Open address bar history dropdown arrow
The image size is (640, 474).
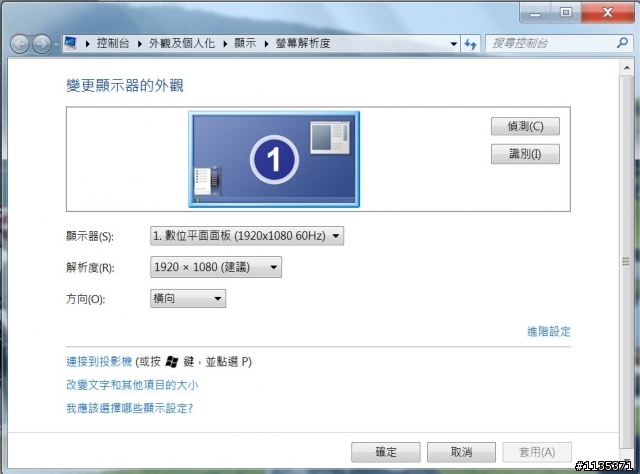(x=453, y=44)
